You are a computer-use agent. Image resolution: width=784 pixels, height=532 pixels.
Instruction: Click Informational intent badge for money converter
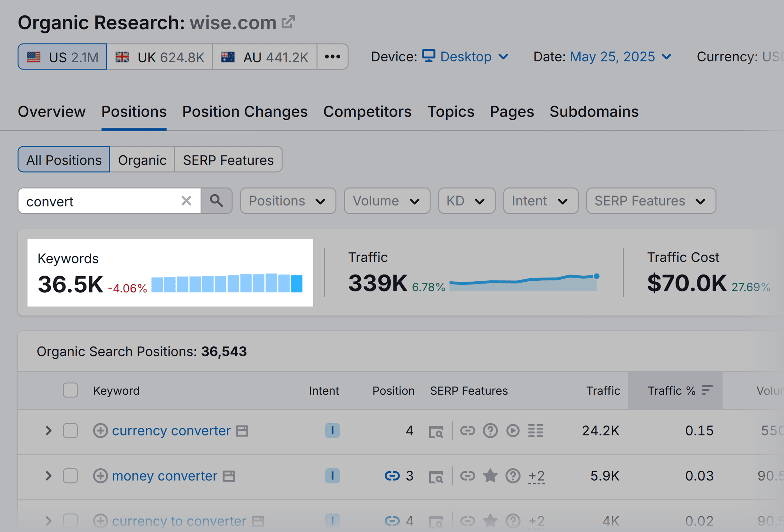(332, 476)
